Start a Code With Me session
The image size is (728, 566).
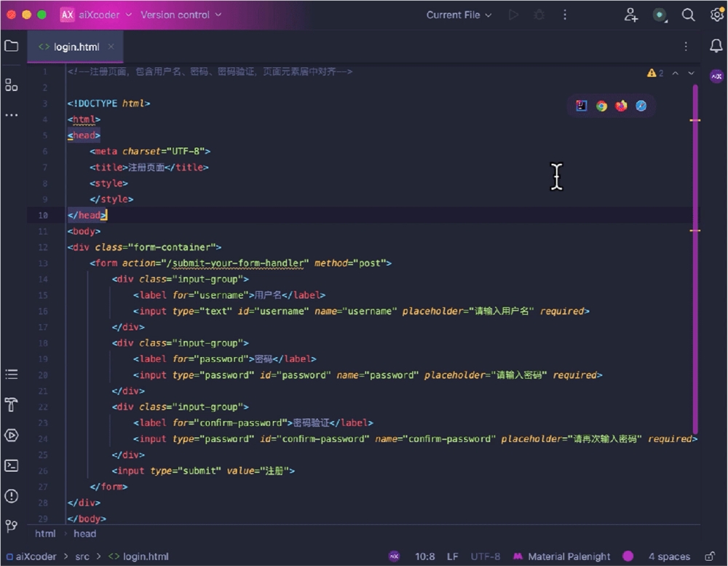(630, 15)
